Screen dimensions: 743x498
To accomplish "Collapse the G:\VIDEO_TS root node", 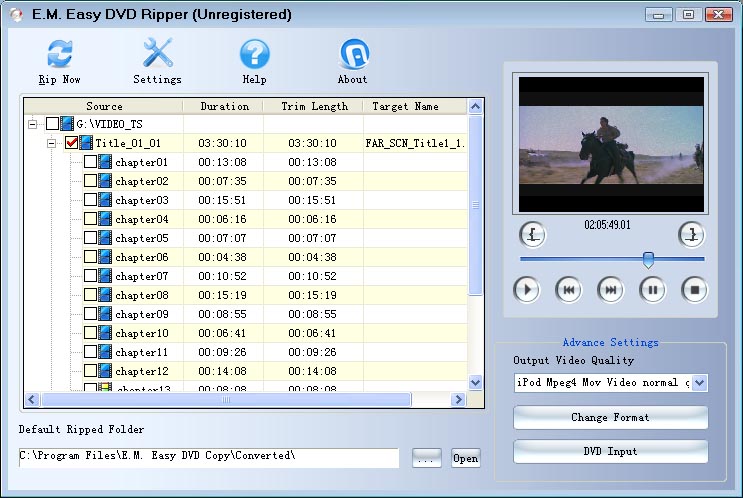I will pyautogui.click(x=34, y=124).
